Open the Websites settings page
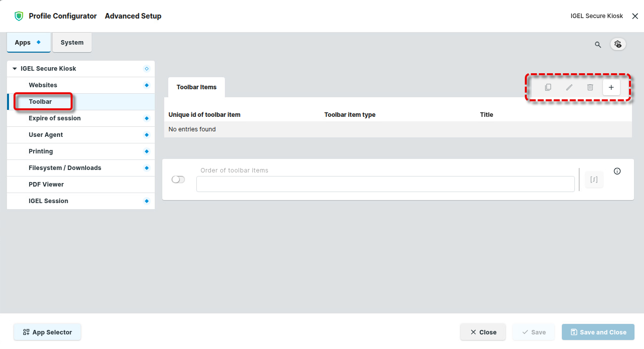The height and width of the screenshot is (349, 644). point(43,85)
